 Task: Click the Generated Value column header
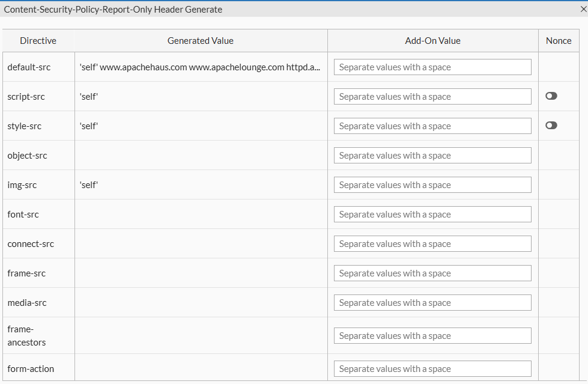tap(201, 41)
